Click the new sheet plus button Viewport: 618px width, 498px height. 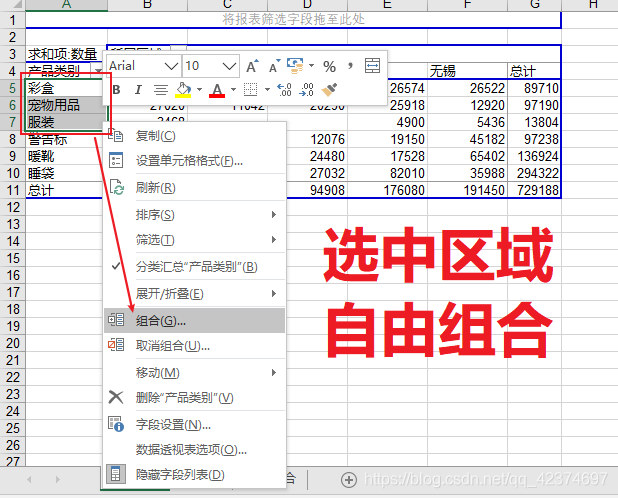tap(349, 480)
